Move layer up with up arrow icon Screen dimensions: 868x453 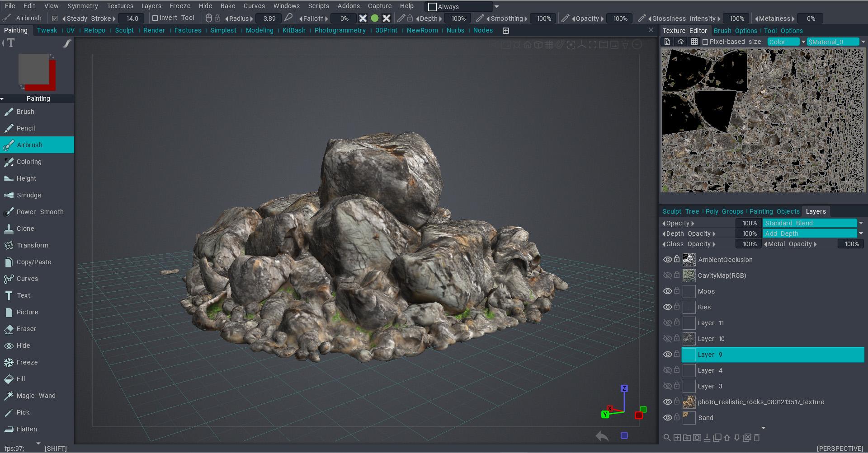click(727, 437)
